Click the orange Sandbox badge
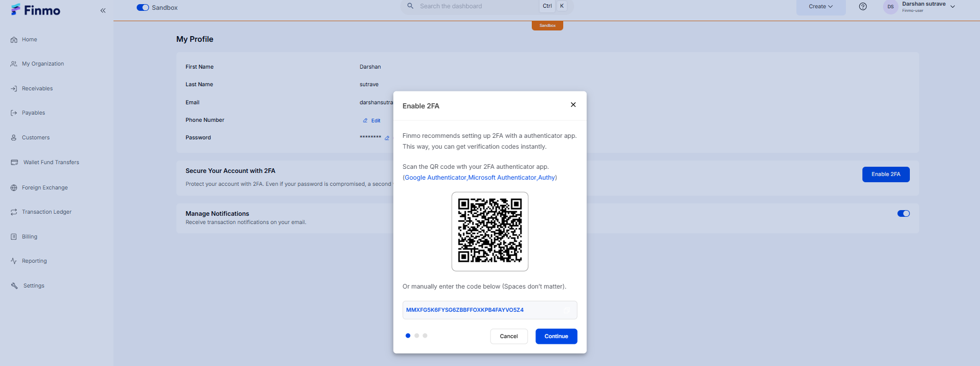 547,26
